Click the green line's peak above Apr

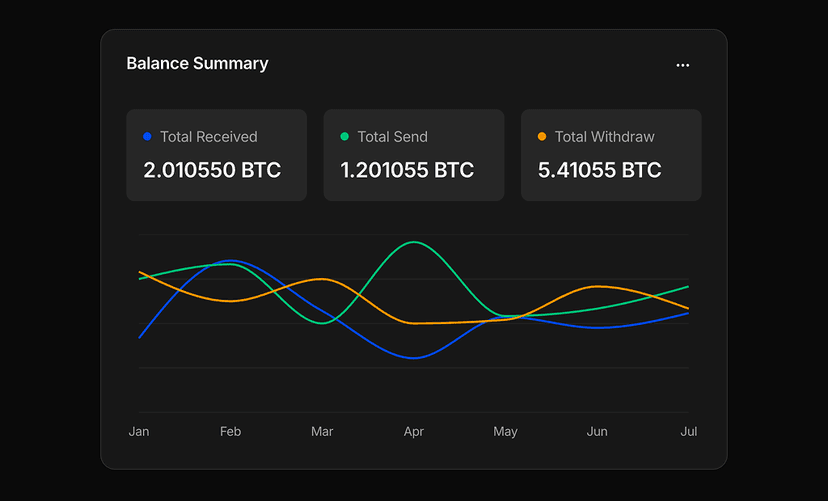pos(413,242)
